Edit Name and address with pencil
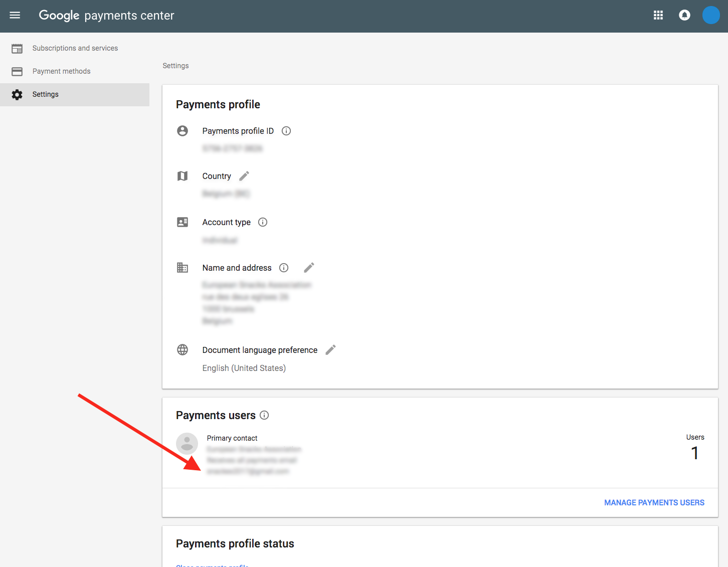This screenshot has width=728, height=567. point(309,268)
